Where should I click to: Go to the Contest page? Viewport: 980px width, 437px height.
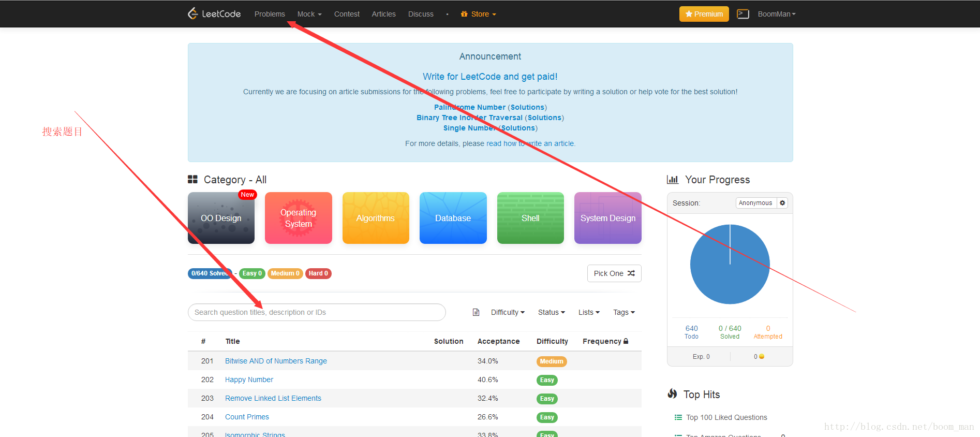click(x=347, y=14)
